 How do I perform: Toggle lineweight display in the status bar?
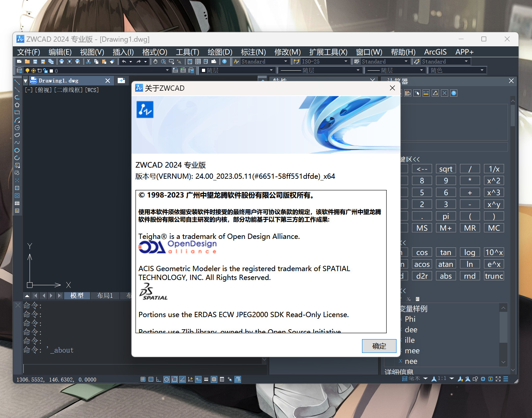point(206,379)
